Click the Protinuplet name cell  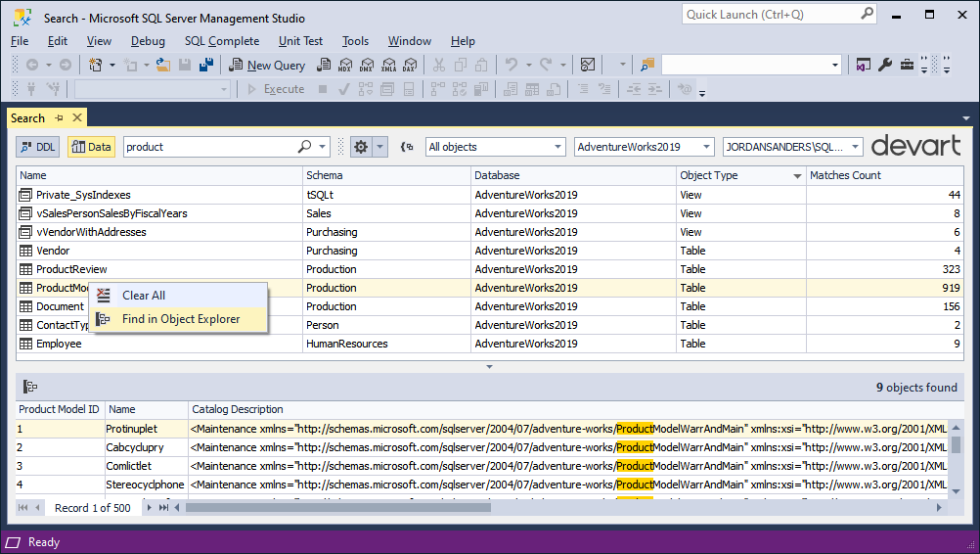(x=147, y=429)
